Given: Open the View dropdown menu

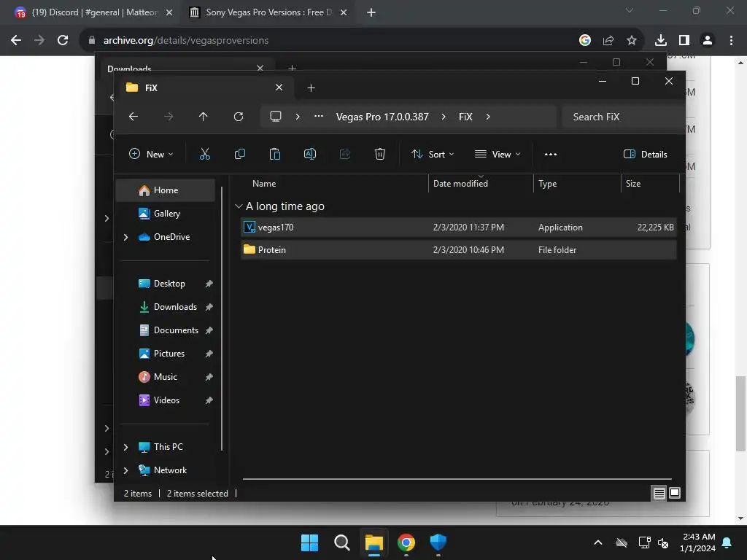Looking at the screenshot, I should click(498, 155).
